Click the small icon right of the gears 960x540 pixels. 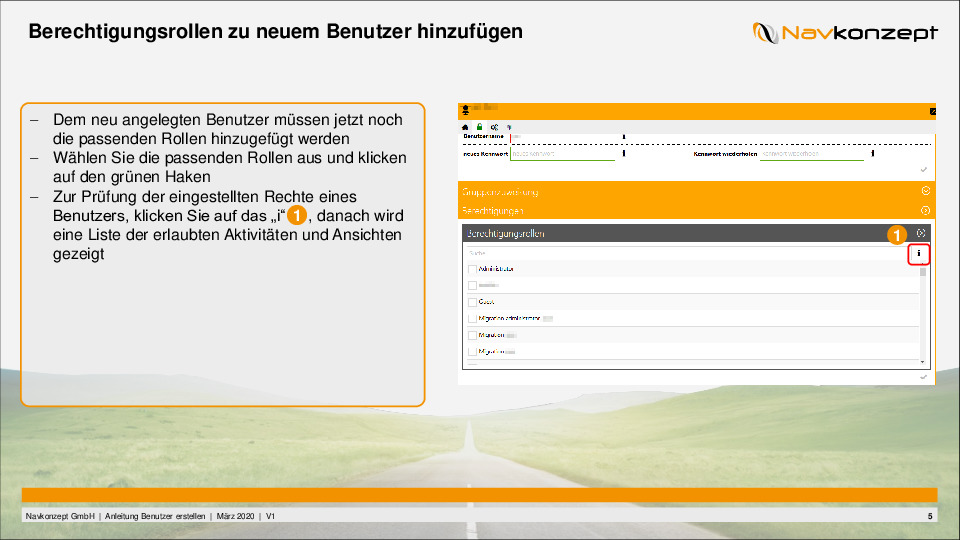coord(509,127)
